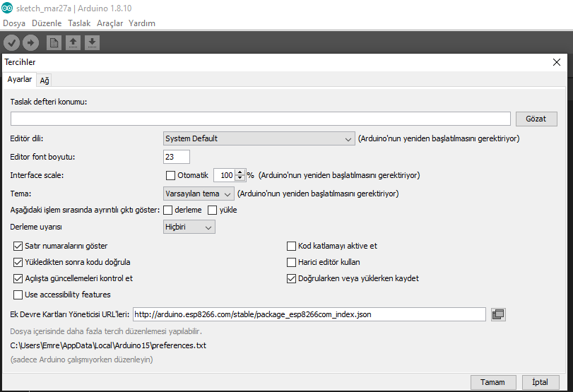
Task: Click the Derleme uyarısı label
Action: (x=36, y=227)
